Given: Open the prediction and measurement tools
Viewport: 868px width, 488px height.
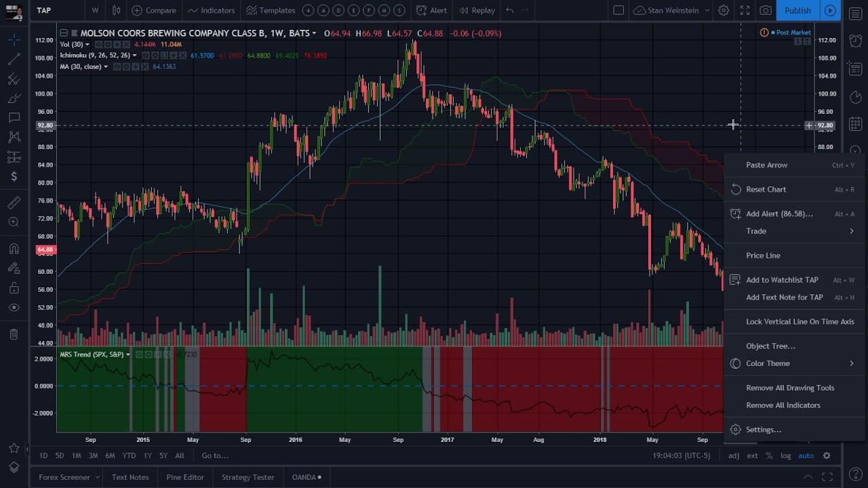Looking at the screenshot, I should (14, 157).
